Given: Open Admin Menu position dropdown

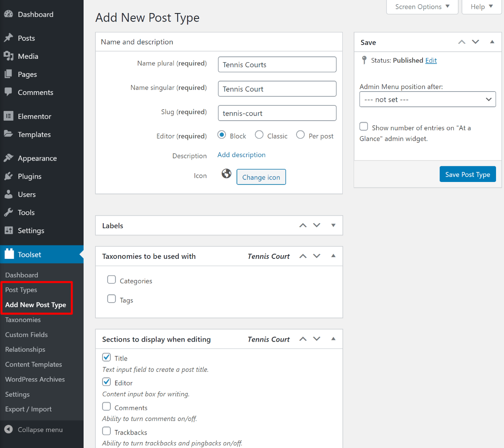Looking at the screenshot, I should [428, 100].
